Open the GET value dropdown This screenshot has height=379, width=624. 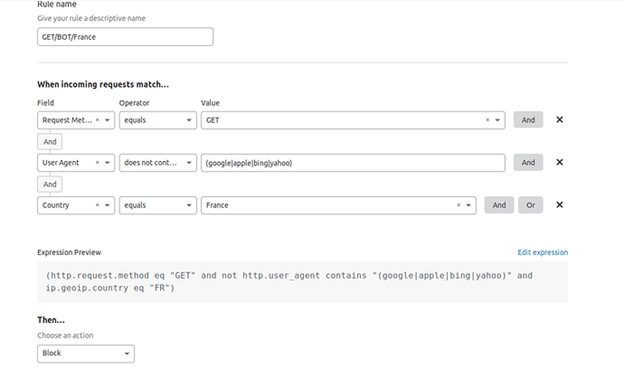pos(497,120)
